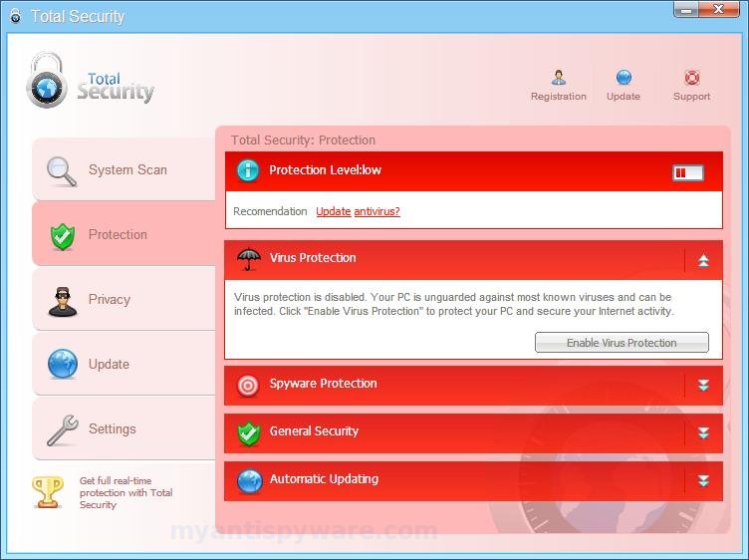749x560 pixels.
Task: Click the Total Security: Protection heading
Action: coord(303,140)
